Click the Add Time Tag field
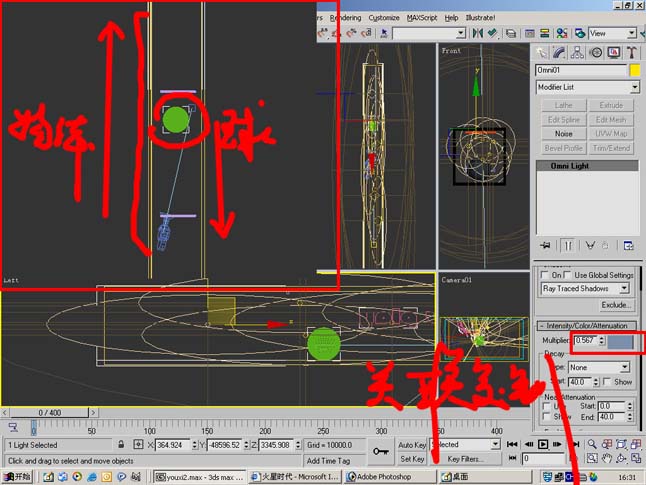Viewport: 646px width, 485px height. tap(333, 461)
